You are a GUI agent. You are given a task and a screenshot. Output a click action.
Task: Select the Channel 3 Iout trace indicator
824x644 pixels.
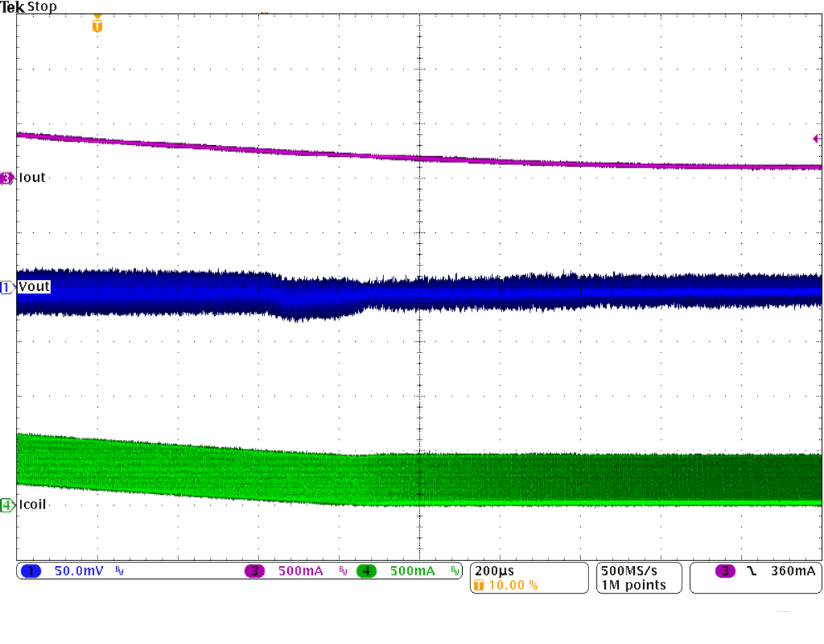point(6,178)
